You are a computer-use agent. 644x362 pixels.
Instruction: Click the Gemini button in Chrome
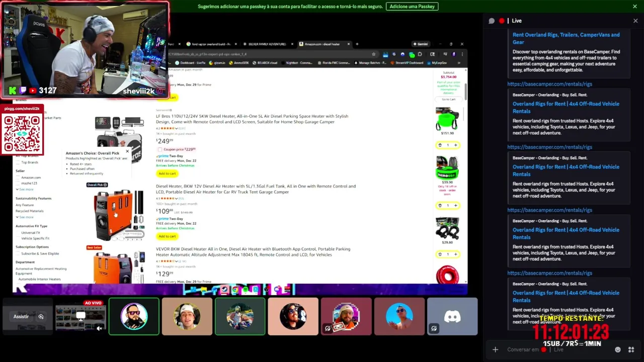point(420,44)
